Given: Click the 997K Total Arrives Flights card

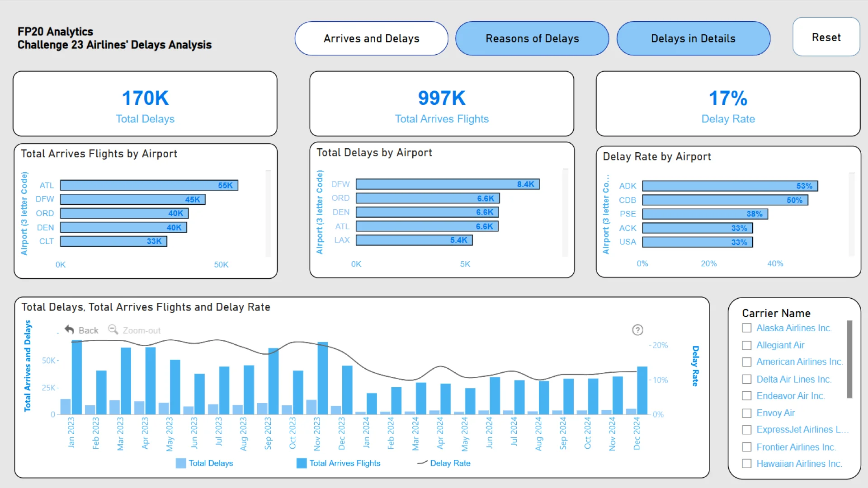Looking at the screenshot, I should (442, 103).
